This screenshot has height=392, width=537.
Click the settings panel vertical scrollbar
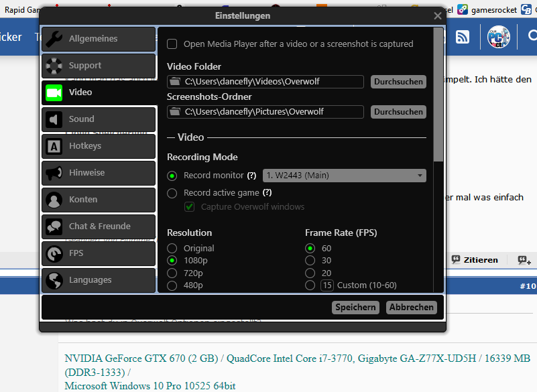click(438, 95)
